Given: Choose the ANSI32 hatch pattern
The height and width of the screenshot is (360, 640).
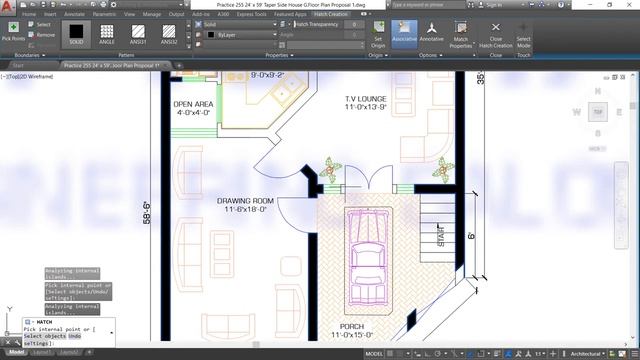Looking at the screenshot, I should point(169,33).
